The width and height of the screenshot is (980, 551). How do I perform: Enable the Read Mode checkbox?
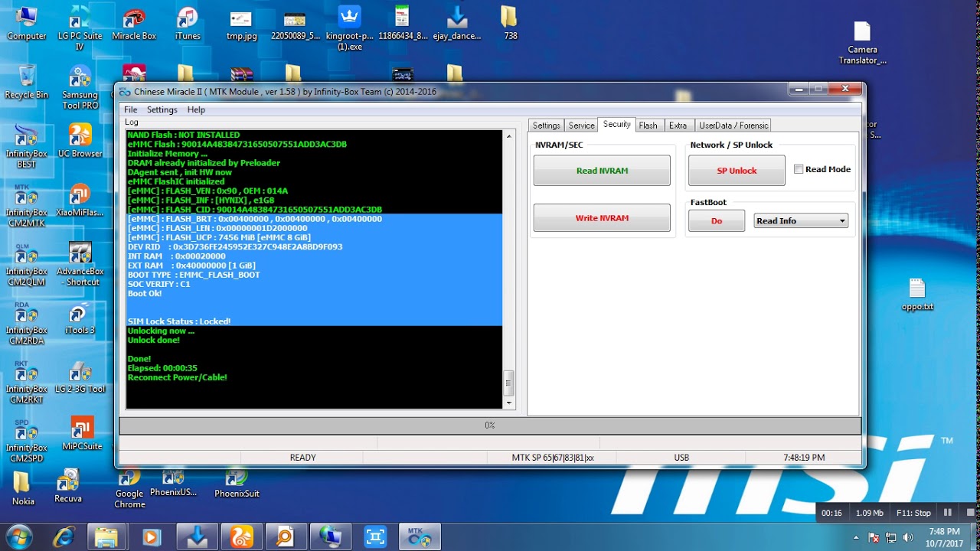(x=799, y=169)
